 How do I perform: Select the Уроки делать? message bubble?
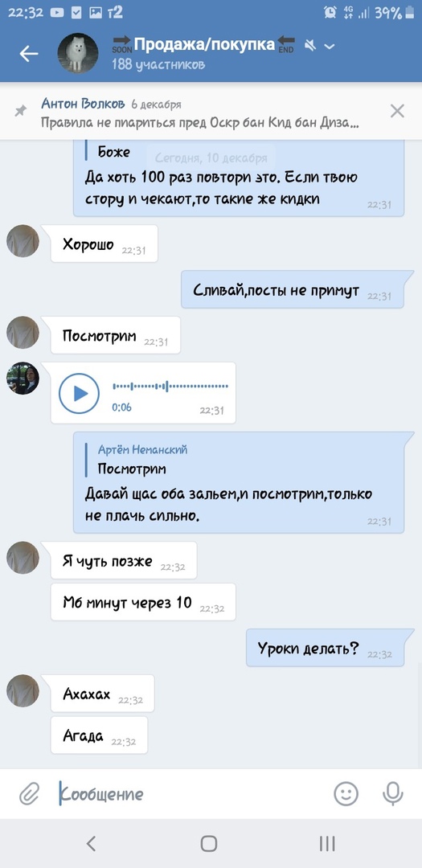[330, 648]
